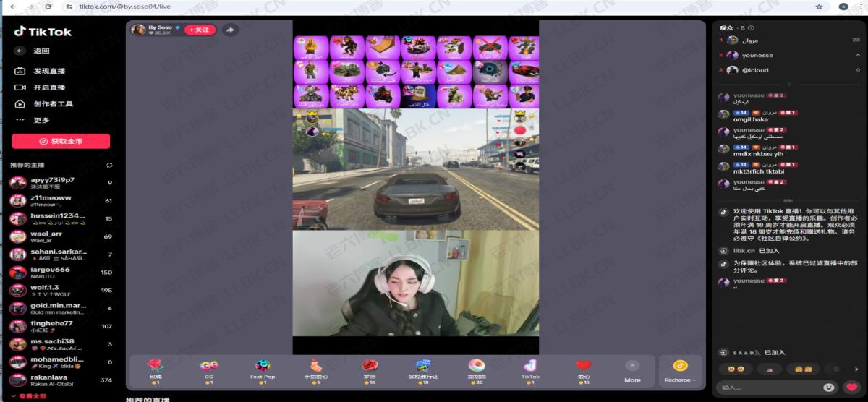Open 开启直播 to start a live
The width and height of the screenshot is (868, 402).
pyautogui.click(x=40, y=87)
